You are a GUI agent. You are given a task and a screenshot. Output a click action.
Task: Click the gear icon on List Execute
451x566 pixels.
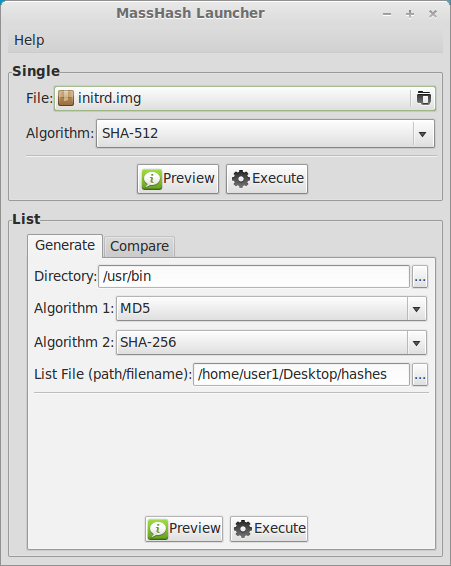point(243,529)
